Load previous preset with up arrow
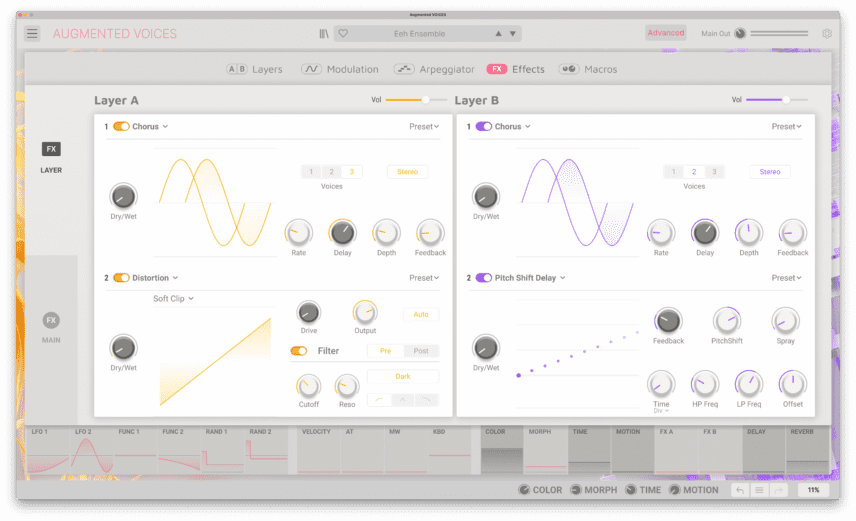The image size is (856, 521). (x=498, y=34)
